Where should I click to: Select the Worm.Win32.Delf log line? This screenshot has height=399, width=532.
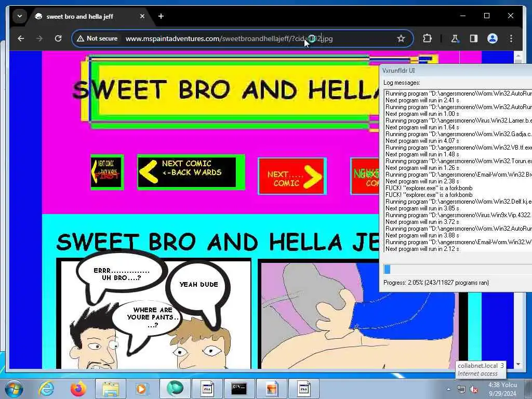[x=458, y=202]
